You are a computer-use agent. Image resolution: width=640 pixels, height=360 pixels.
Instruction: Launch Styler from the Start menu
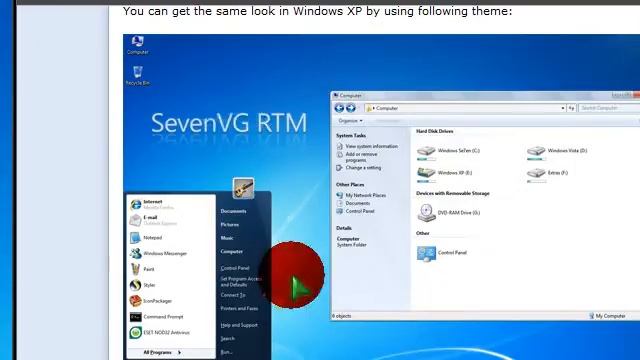[x=142, y=285]
